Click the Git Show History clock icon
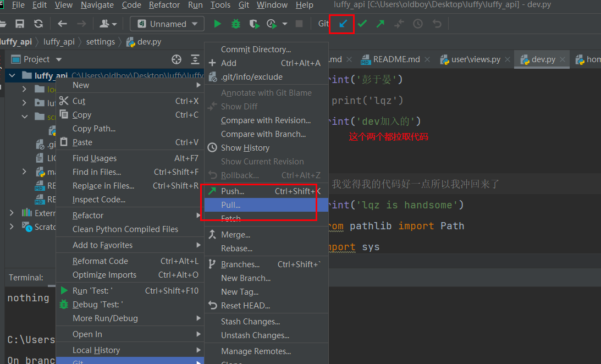Viewport: 601px width, 364px height. (418, 24)
